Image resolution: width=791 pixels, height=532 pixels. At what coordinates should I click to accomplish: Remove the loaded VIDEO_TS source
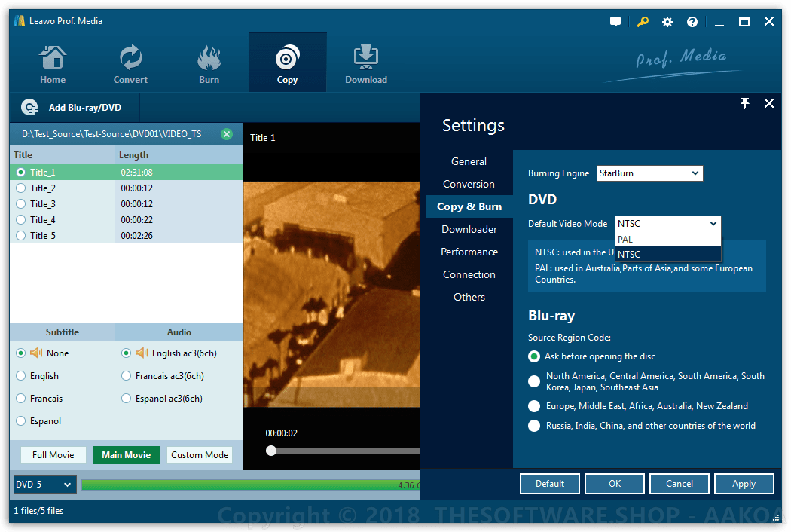[227, 134]
